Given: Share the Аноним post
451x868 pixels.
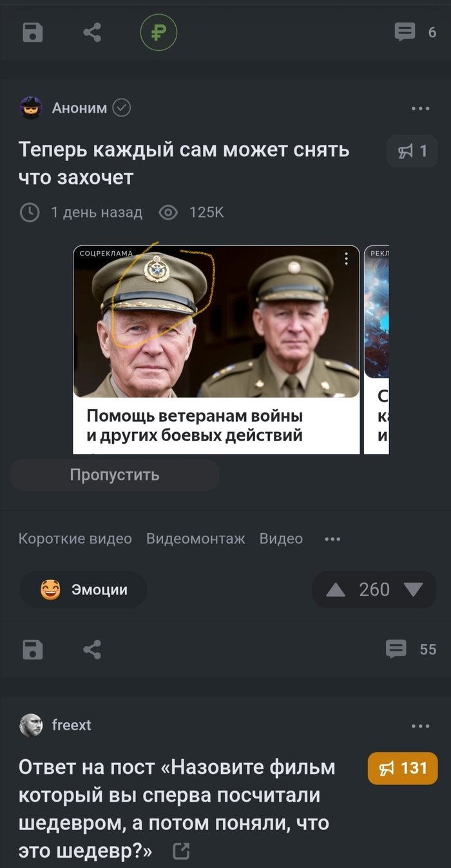Looking at the screenshot, I should click(92, 650).
